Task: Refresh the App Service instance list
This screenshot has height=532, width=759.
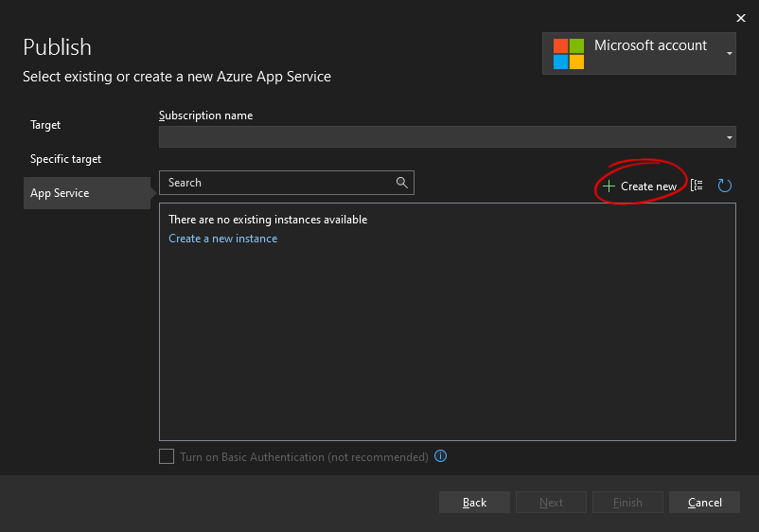Action: [x=724, y=186]
